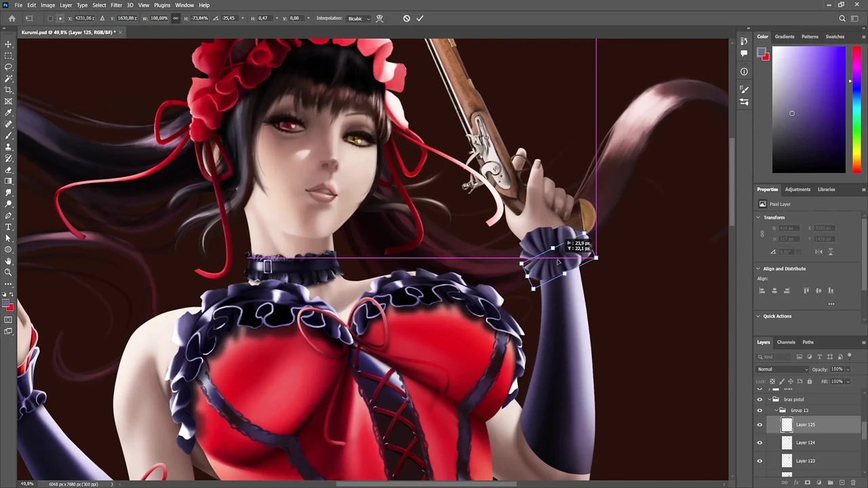Collapse the Transform section

point(759,218)
